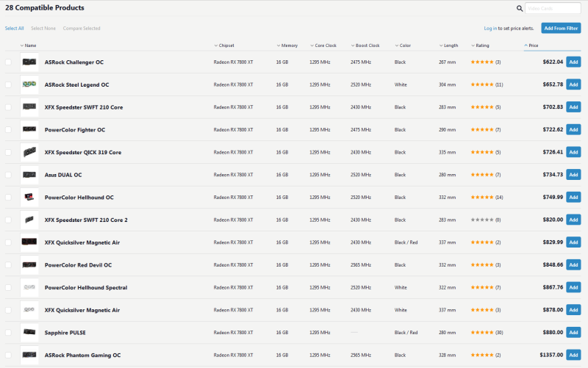This screenshot has height=368, width=588.
Task: Sort the list by Name column
Action: (29, 46)
